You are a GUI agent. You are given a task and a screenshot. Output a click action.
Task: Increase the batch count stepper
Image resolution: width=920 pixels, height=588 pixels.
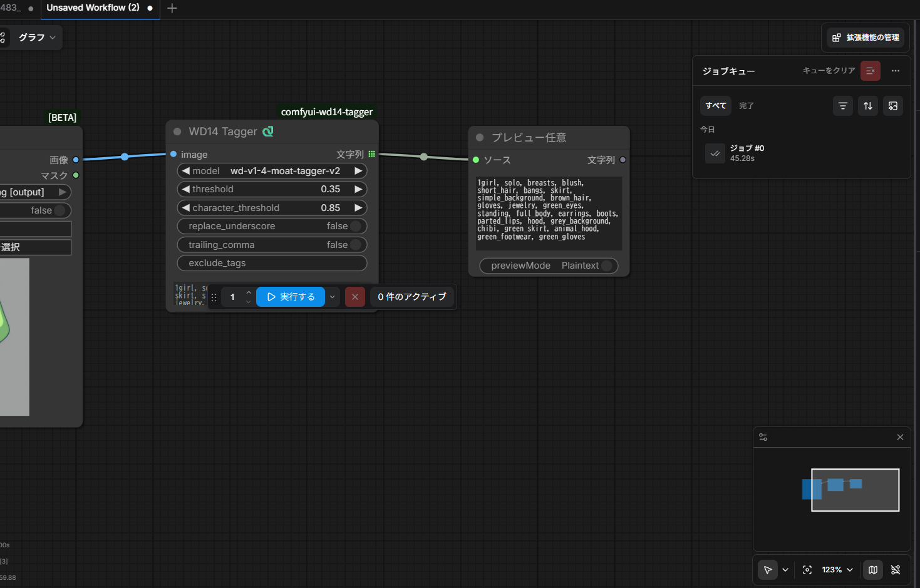[249, 292]
